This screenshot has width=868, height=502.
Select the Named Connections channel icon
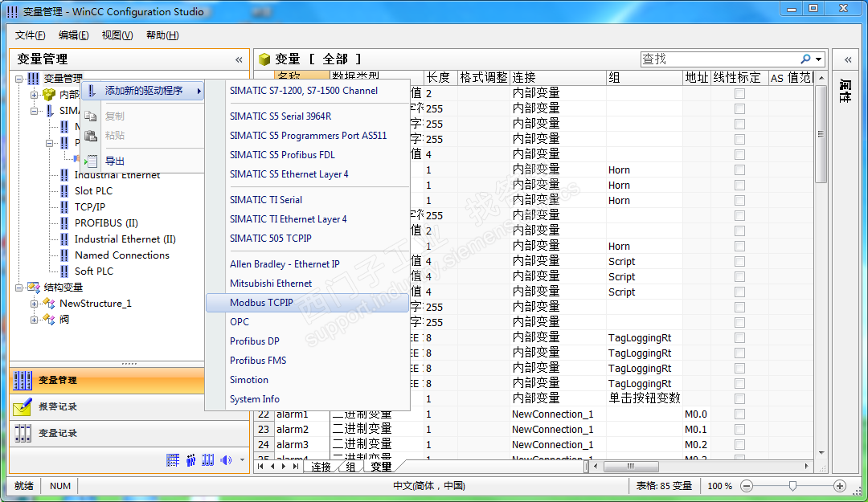(65, 255)
